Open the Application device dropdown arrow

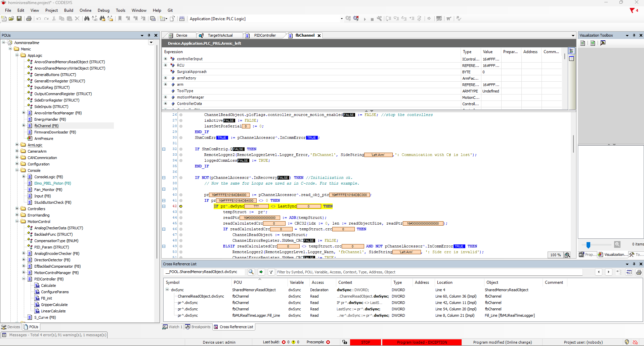[342, 19]
